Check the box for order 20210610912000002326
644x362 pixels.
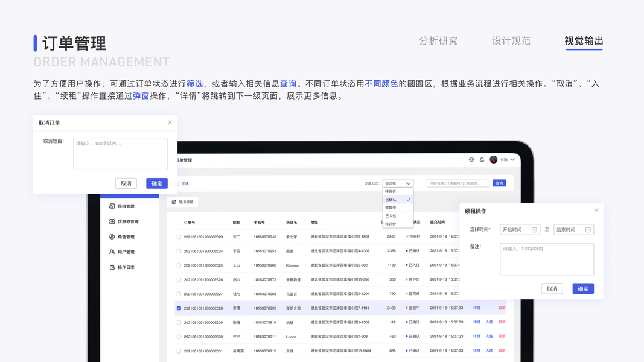pos(179,279)
